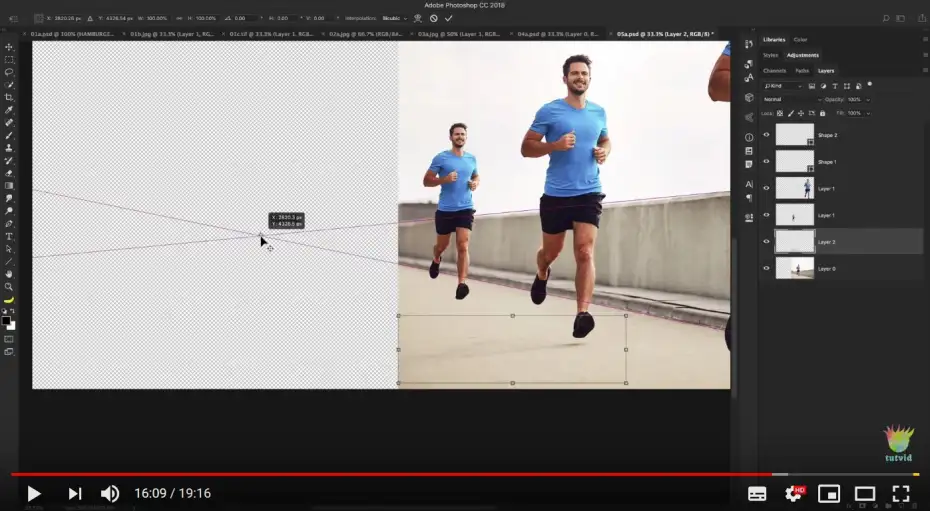This screenshot has width=930, height=511.
Task: Select the Pen tool
Action: point(9,224)
